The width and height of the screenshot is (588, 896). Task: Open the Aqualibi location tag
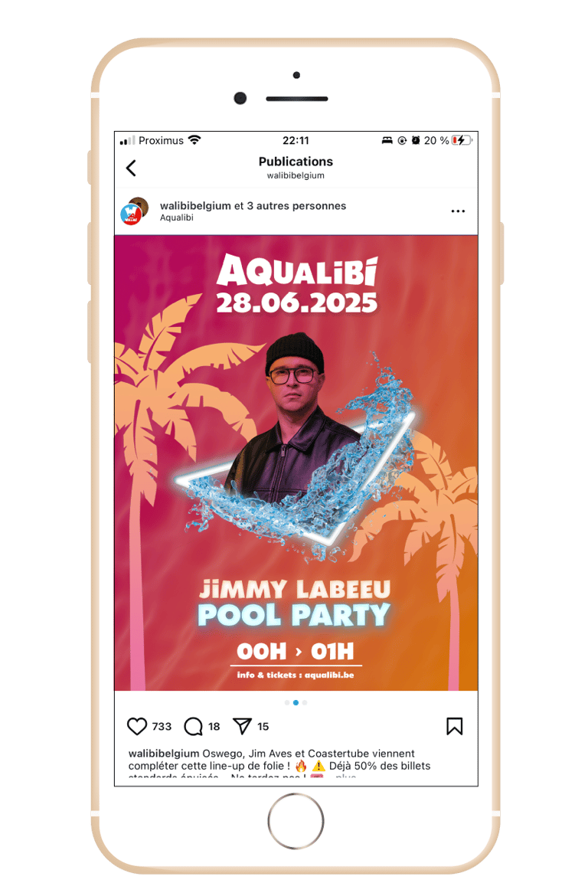coord(177,217)
